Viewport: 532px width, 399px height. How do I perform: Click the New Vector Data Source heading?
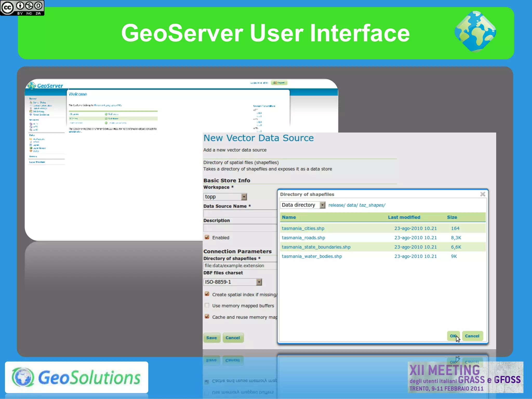tap(258, 138)
